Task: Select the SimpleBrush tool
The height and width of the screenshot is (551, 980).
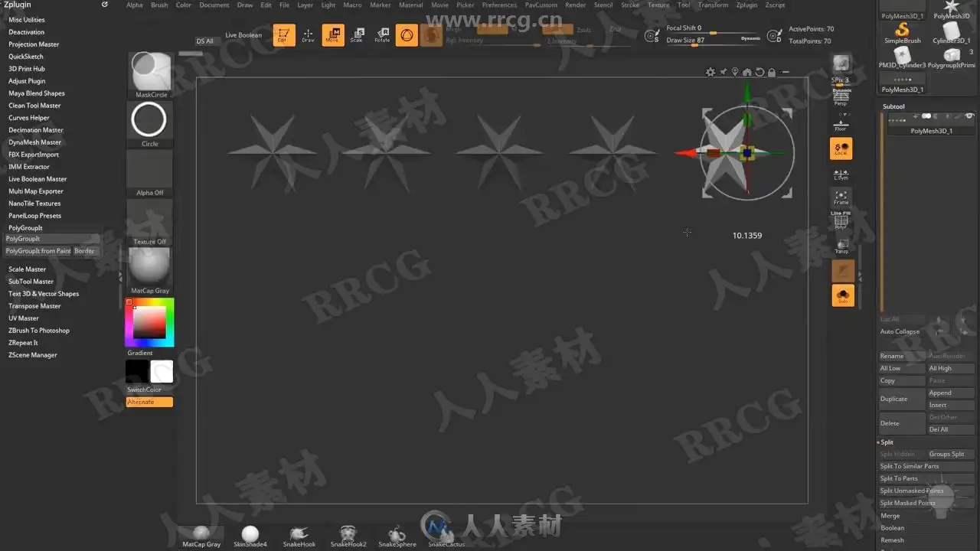Action: pyautogui.click(x=903, y=33)
